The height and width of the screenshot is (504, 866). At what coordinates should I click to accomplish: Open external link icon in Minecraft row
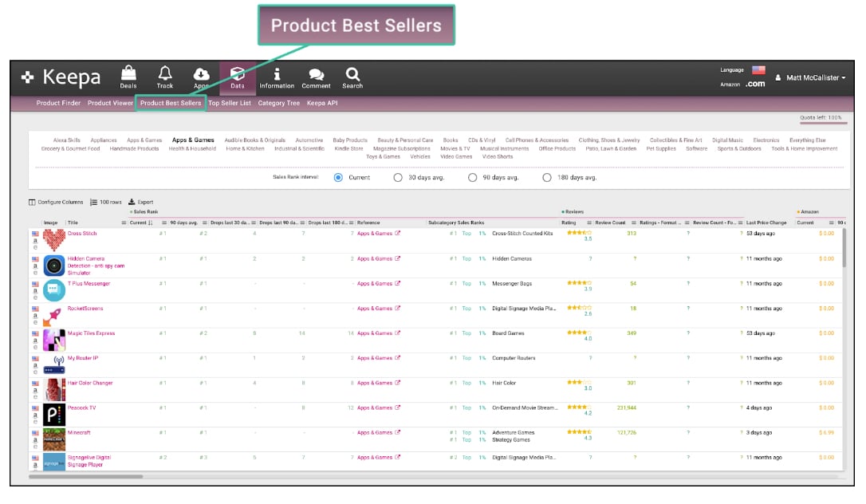click(x=397, y=433)
